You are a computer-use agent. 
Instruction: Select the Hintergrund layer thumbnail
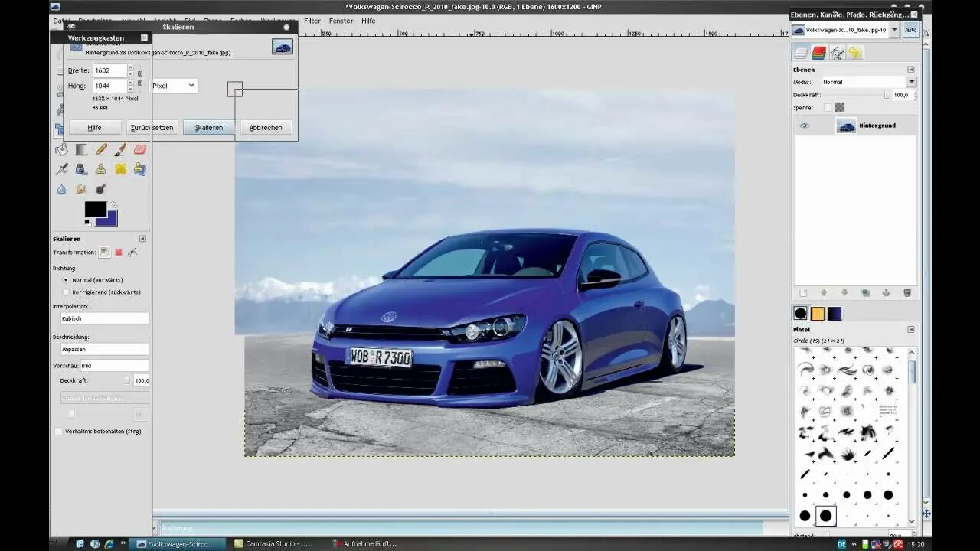coord(846,126)
